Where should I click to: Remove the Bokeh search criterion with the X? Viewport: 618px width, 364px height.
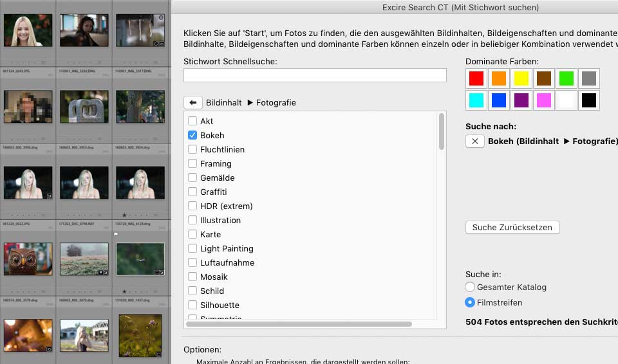pos(475,141)
